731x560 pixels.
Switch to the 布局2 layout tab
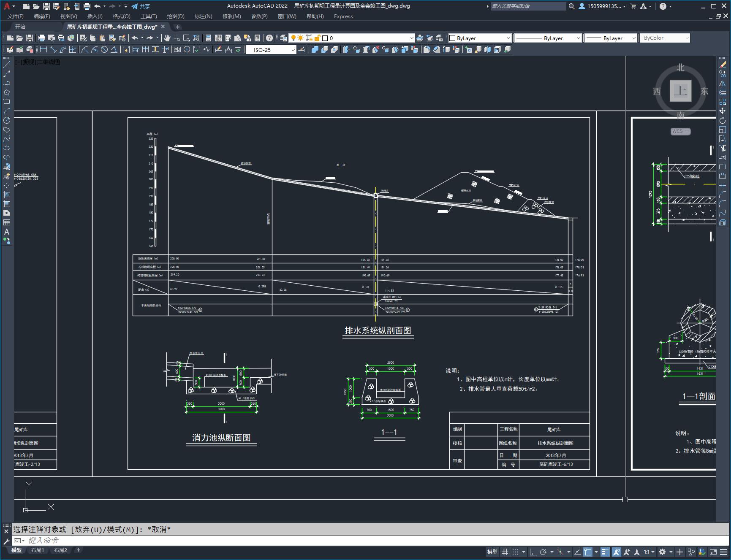coord(60,550)
